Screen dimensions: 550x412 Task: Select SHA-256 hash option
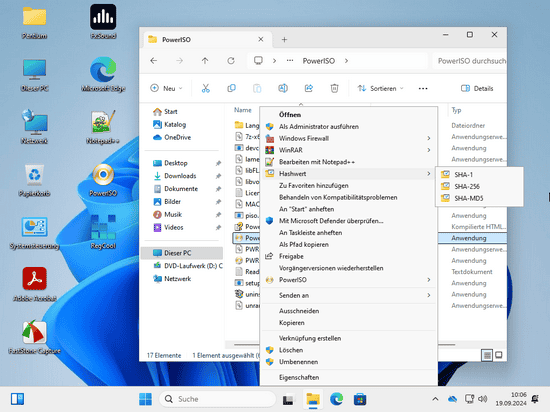pyautogui.click(x=479, y=186)
